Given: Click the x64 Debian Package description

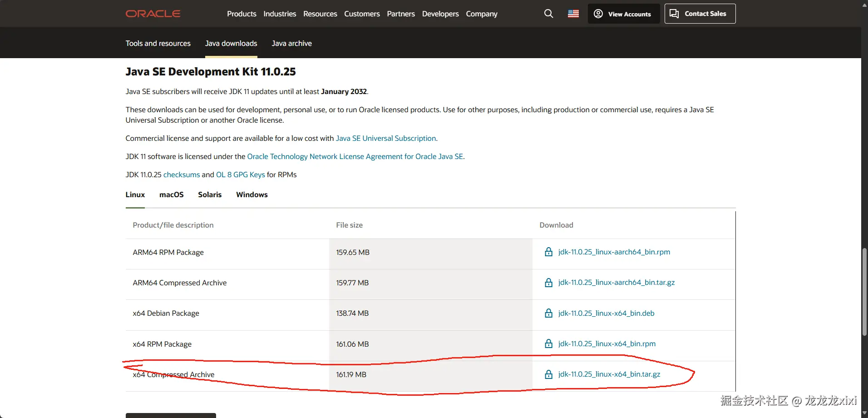Looking at the screenshot, I should coord(166,313).
